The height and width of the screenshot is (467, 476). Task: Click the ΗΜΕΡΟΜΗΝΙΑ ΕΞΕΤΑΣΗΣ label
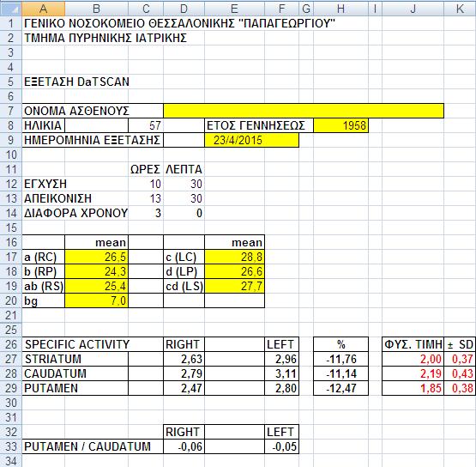pos(92,140)
